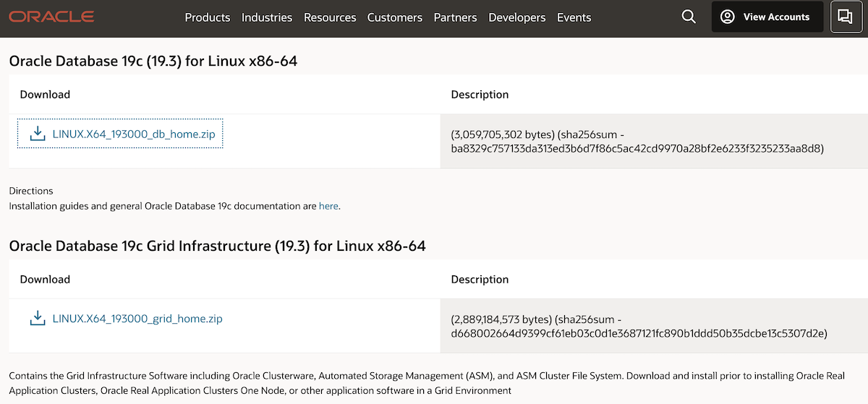Click the user avatar icon in View Accounts
The width and height of the screenshot is (868, 404).
tap(728, 17)
